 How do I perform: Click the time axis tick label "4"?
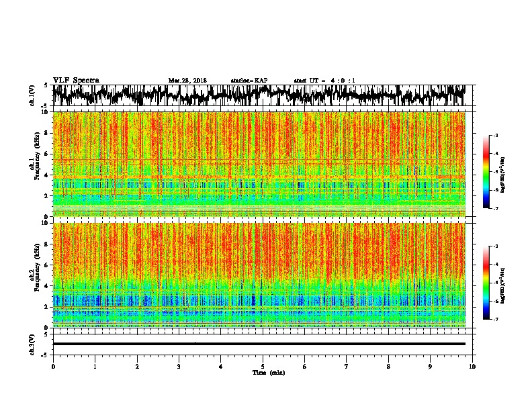221,367
